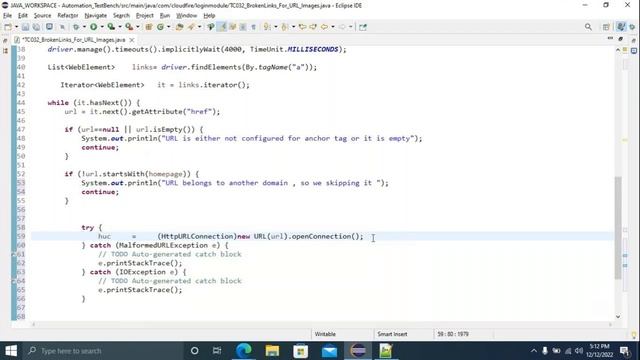
Task: Expand the External Tools dropdown arrow
Action: 138,27
